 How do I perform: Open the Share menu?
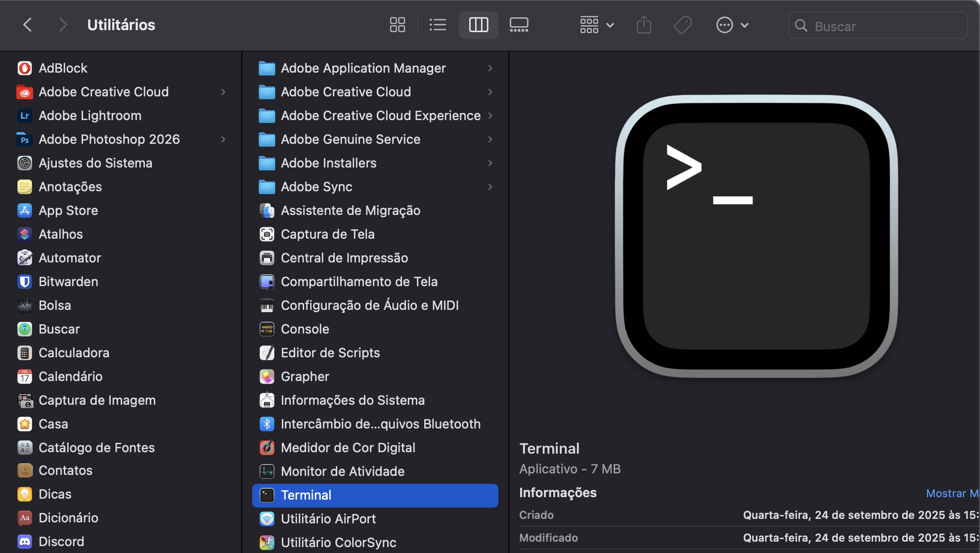[644, 25]
